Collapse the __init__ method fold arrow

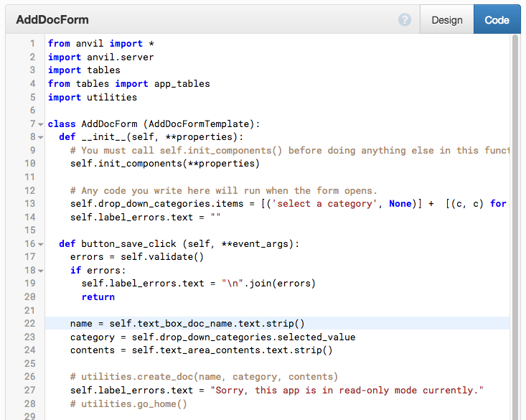tap(41, 137)
